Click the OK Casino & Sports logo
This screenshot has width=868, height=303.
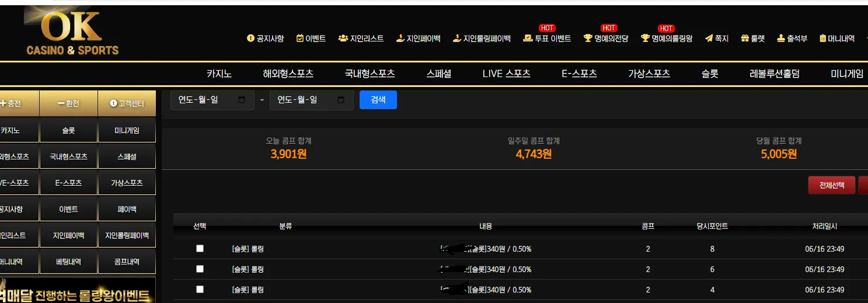(x=71, y=32)
